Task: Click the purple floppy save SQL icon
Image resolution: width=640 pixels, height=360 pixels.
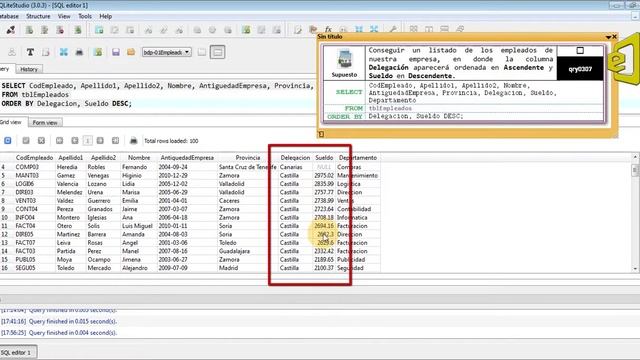Action: tap(116, 52)
